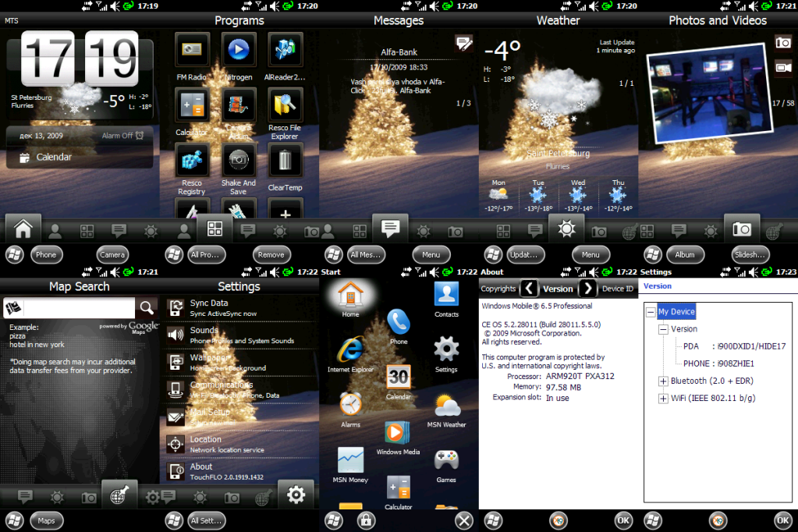Click the Remove button in Programs
798x532 pixels.
tap(271, 254)
